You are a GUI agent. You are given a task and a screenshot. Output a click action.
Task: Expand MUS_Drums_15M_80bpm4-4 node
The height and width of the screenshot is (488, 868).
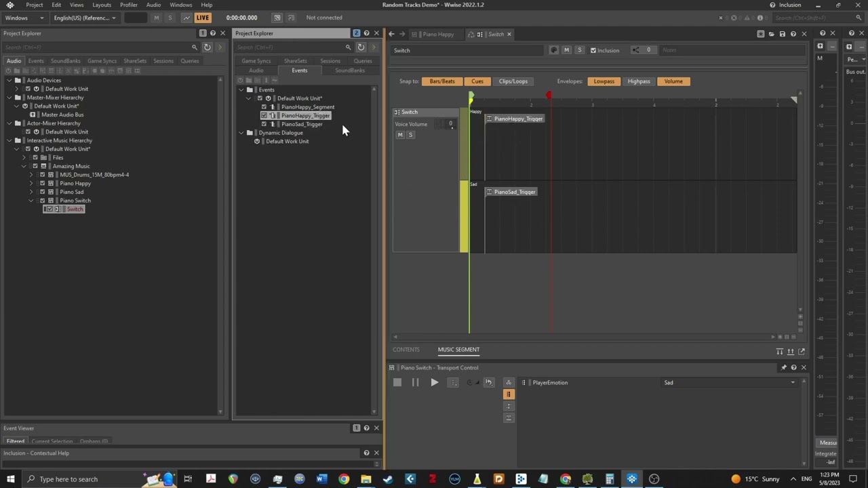[31, 175]
